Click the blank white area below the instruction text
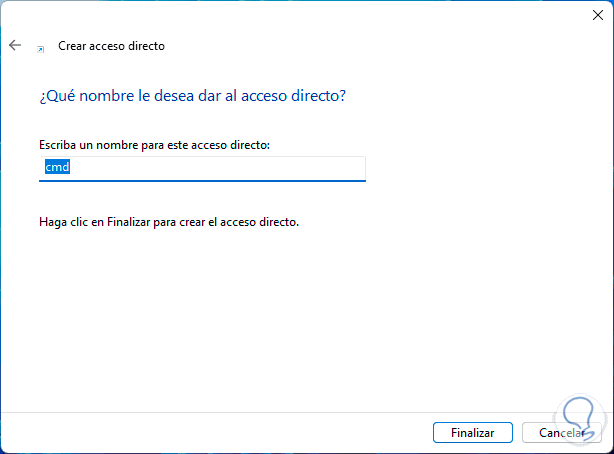This screenshot has width=614, height=454. tap(300, 320)
